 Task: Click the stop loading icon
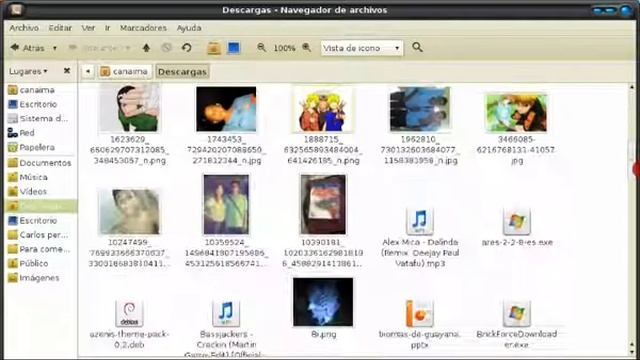(166, 48)
